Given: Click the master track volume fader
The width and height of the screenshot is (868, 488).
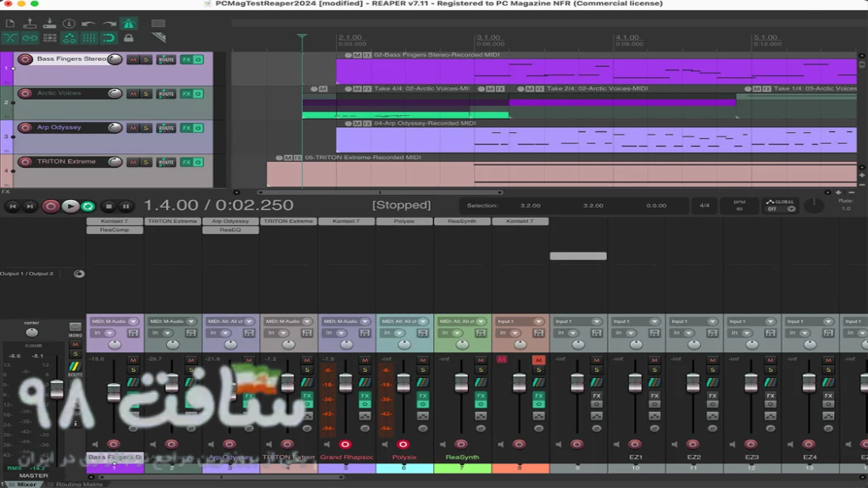Looking at the screenshot, I should coord(57,389).
